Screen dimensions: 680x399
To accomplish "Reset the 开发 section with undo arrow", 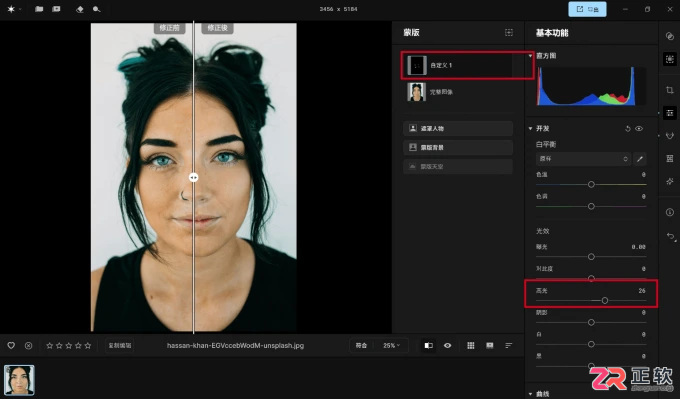I will tap(628, 128).
